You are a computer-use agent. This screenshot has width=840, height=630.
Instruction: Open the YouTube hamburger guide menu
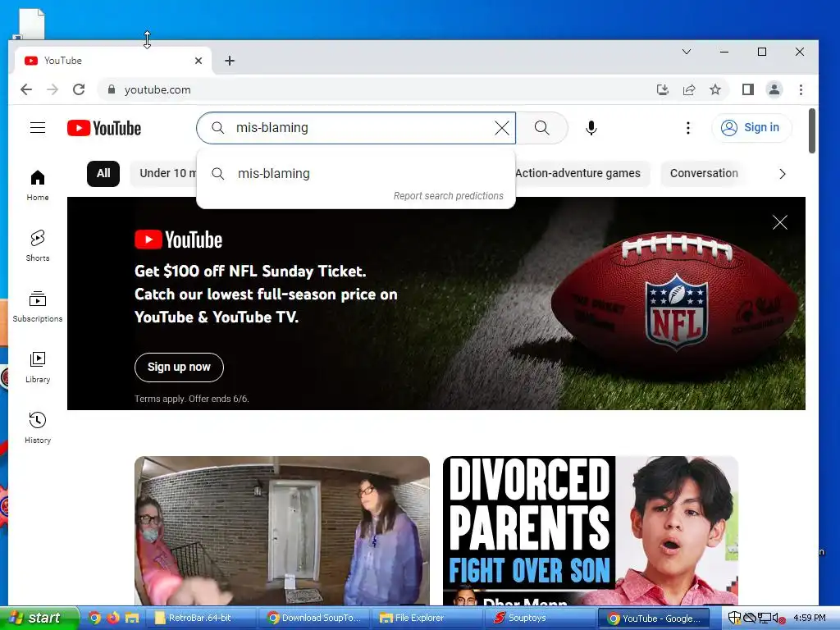(38, 127)
